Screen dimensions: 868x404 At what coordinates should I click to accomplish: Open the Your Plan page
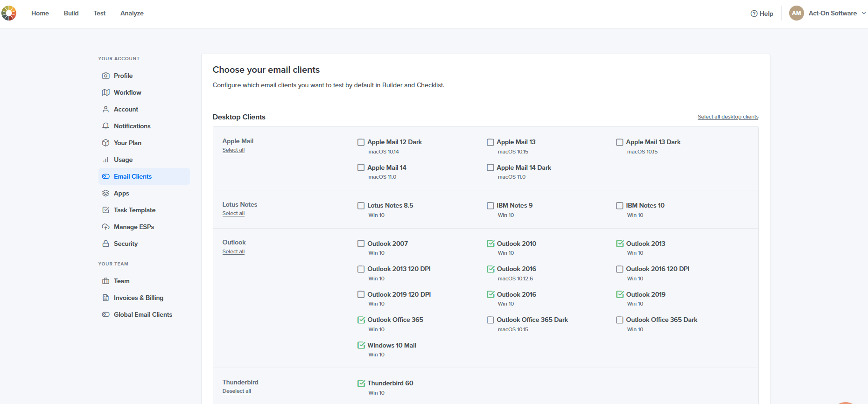pyautogui.click(x=144, y=143)
